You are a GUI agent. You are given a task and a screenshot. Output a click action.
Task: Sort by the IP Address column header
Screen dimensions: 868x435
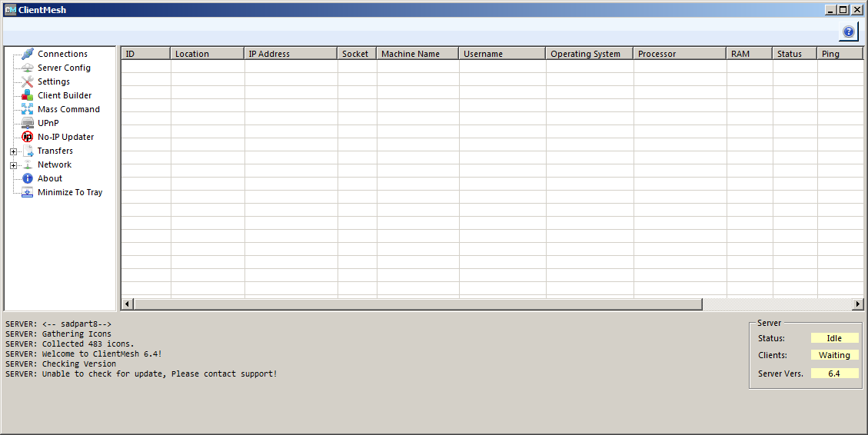click(291, 54)
